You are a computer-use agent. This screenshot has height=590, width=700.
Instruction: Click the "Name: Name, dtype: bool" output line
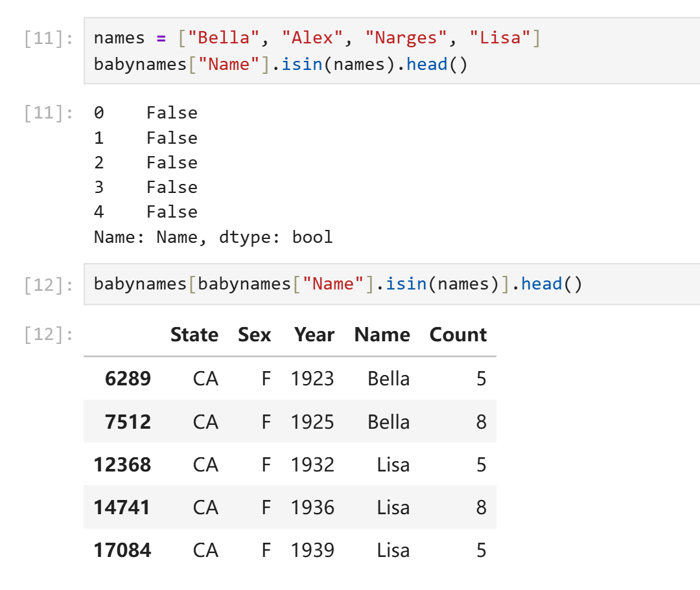213,237
